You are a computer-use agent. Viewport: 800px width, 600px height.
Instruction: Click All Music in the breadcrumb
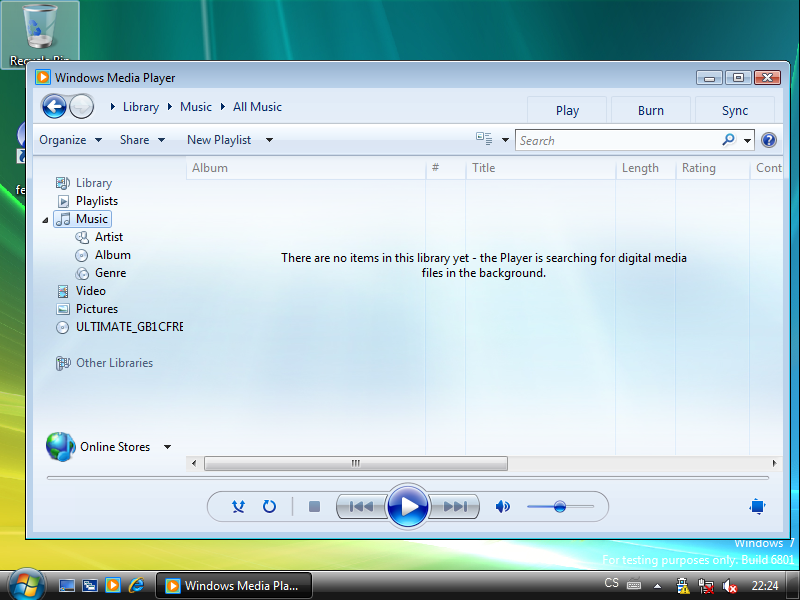pyautogui.click(x=257, y=107)
